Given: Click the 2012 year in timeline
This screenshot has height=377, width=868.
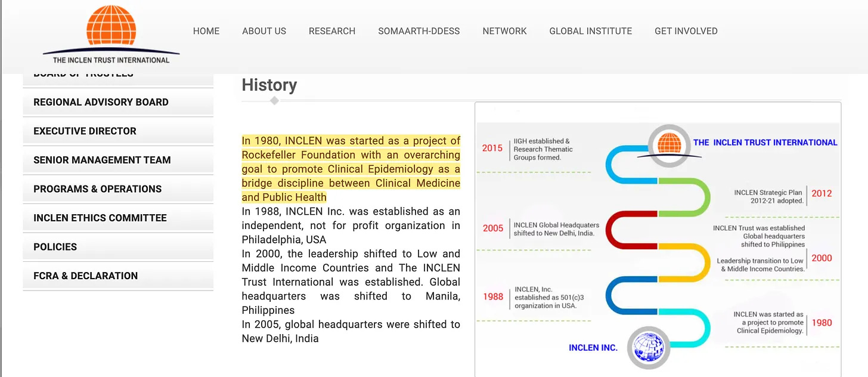Looking at the screenshot, I should [x=821, y=193].
